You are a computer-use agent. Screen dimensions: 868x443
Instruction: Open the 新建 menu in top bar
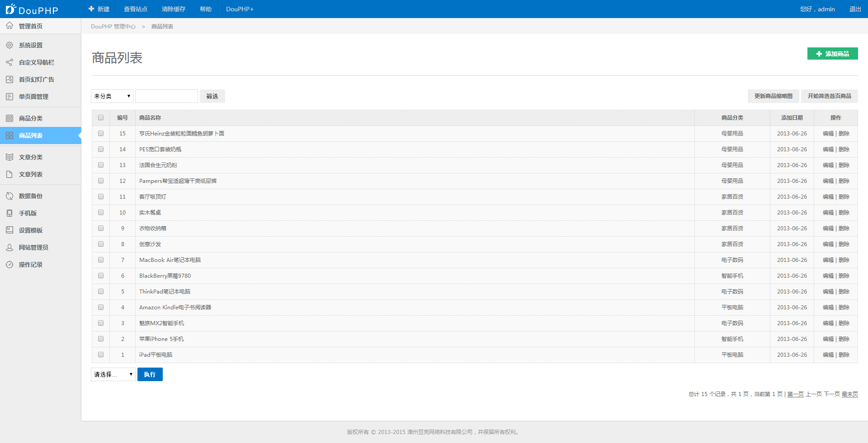(x=99, y=9)
